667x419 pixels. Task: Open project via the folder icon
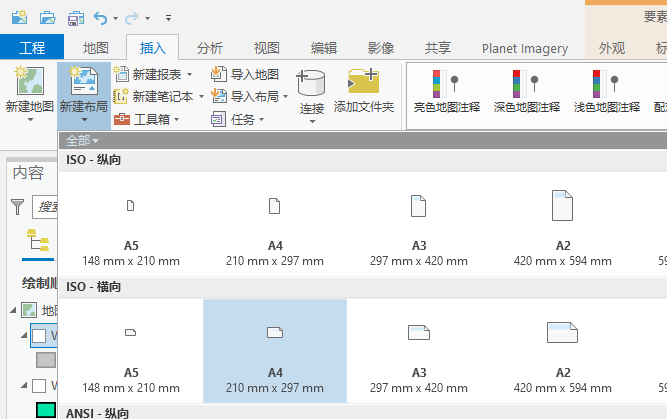(x=48, y=18)
